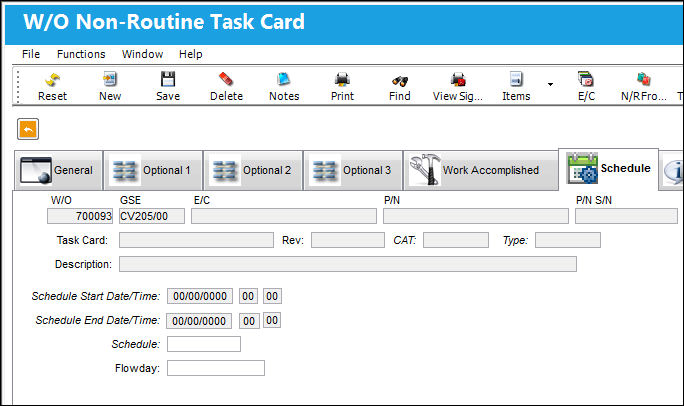Open the Work Accomplished tab
Image resolution: width=684 pixels, height=406 pixels.
click(481, 171)
